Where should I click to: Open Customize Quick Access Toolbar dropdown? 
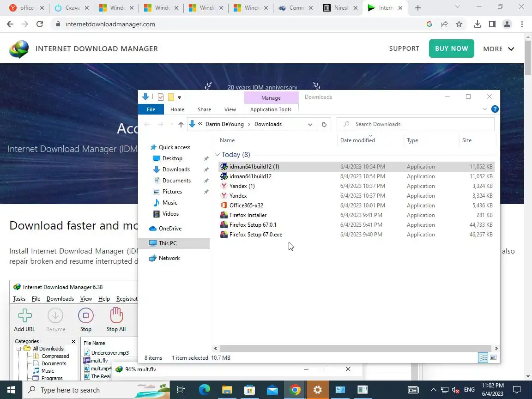180,97
